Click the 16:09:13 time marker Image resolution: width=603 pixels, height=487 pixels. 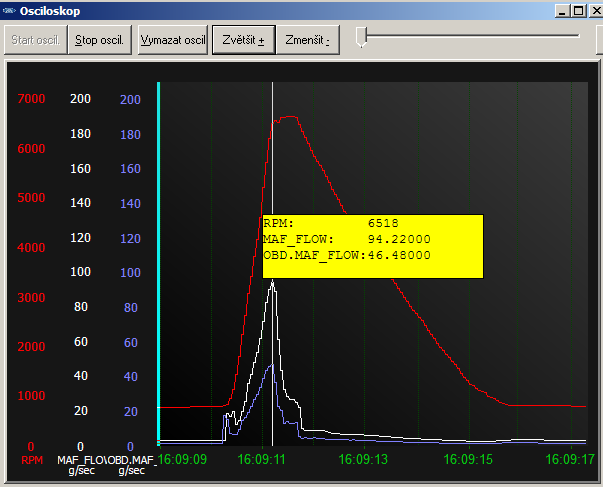point(363,460)
